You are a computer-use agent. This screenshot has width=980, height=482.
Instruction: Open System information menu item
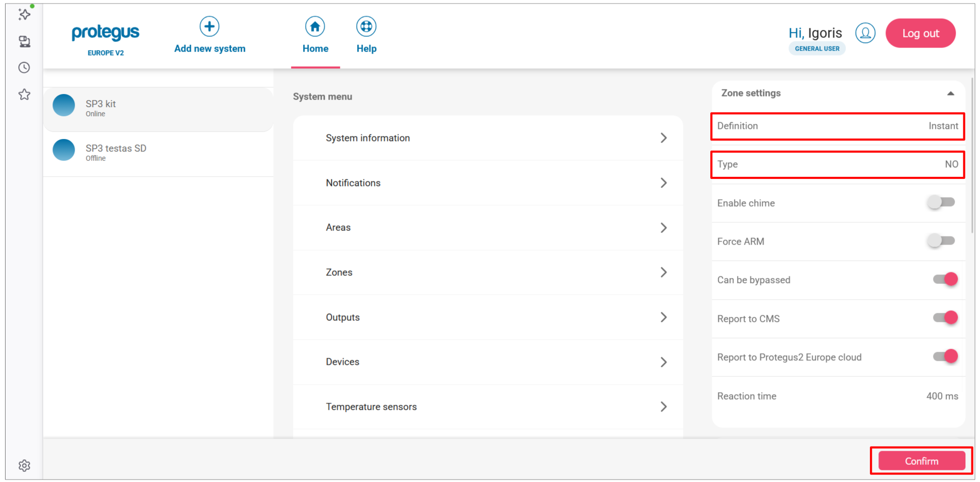487,138
